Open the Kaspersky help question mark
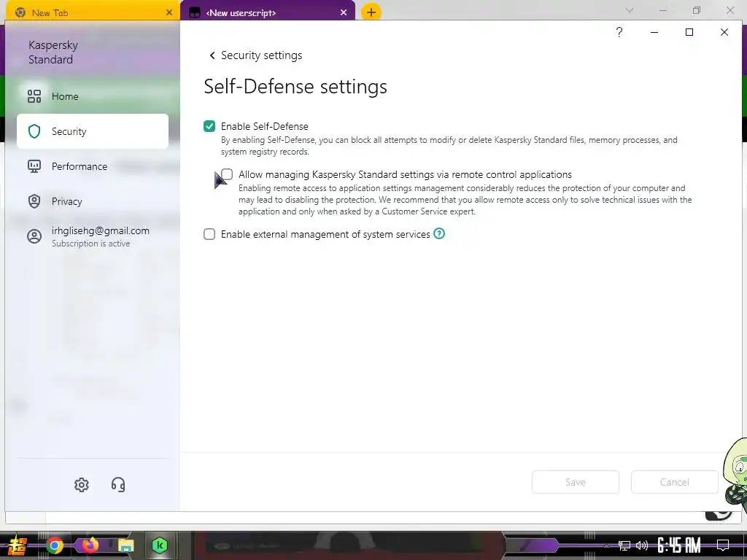The width and height of the screenshot is (747, 560). 619,32
